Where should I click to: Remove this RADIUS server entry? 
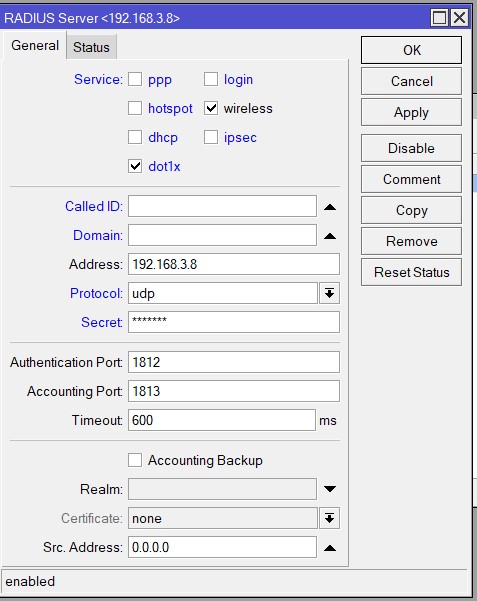click(411, 241)
